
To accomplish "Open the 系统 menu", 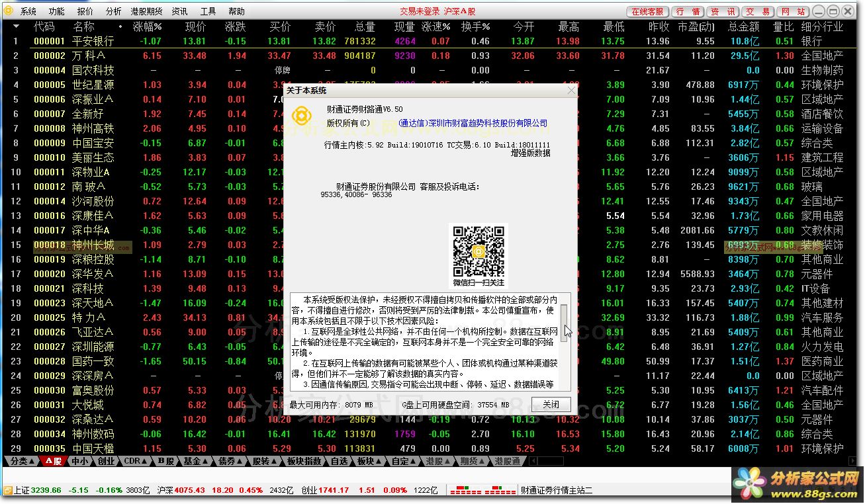I will pos(28,11).
